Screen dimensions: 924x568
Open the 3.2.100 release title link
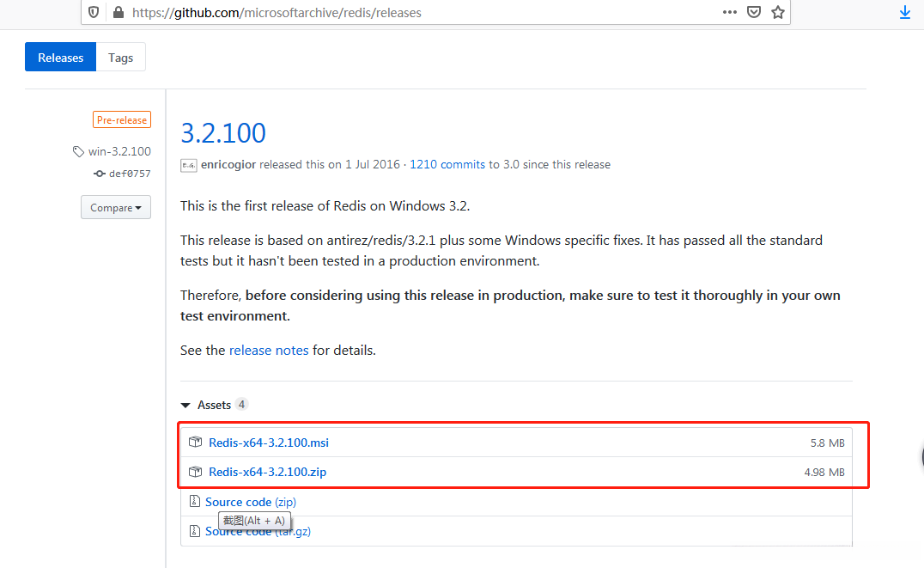coord(223,132)
